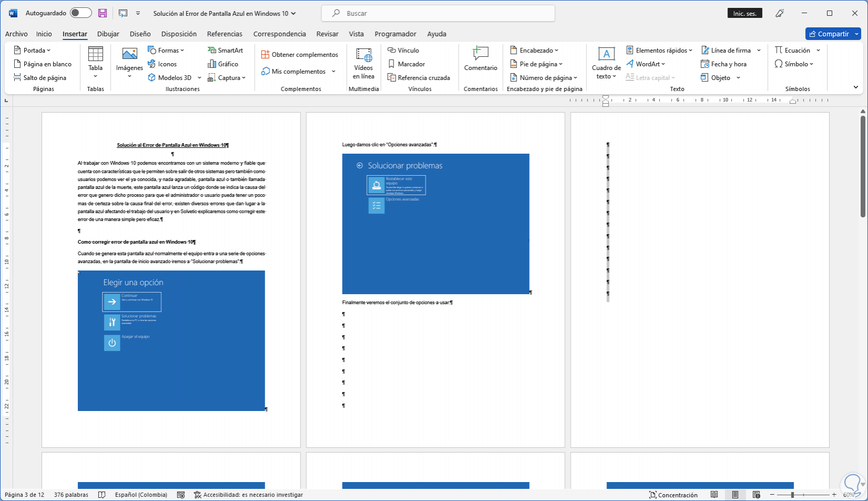This screenshot has height=501, width=868.
Task: Expand the document title dropdown
Action: tap(293, 14)
